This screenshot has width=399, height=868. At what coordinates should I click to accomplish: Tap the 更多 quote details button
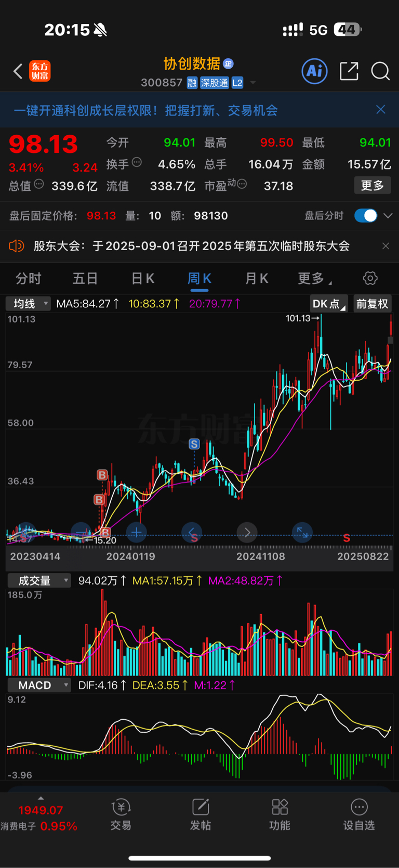point(373,186)
